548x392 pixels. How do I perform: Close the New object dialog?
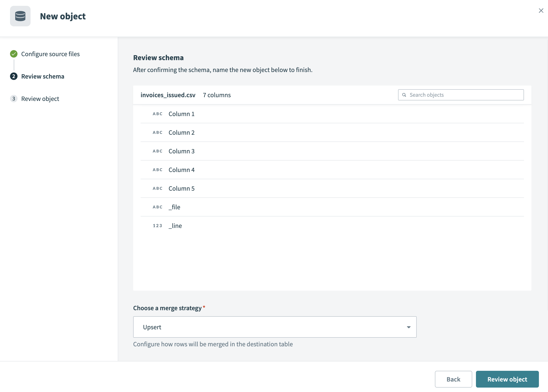(x=541, y=11)
